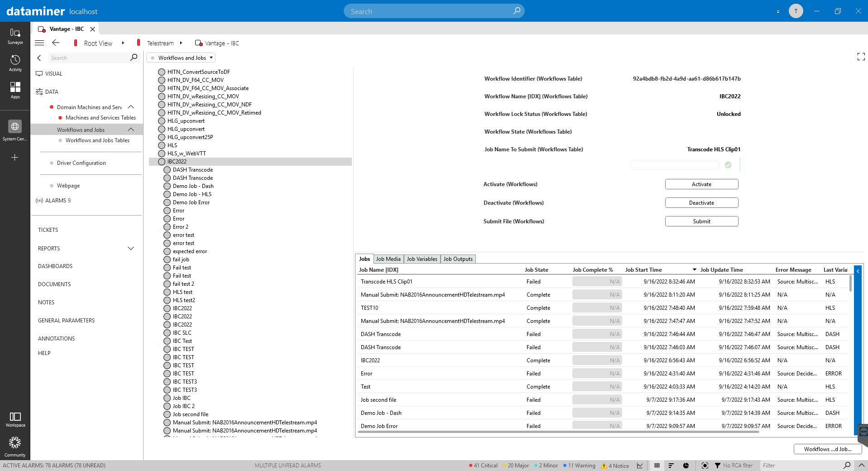Expand the Root View breadcrumb arrow
This screenshot has width=868, height=471.
click(123, 43)
